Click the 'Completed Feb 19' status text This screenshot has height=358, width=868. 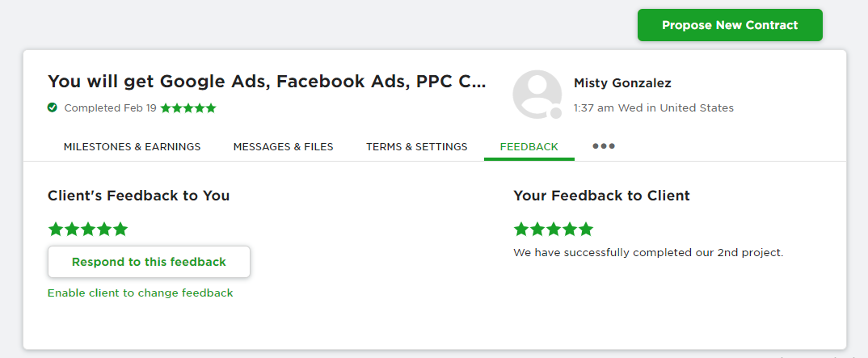point(110,107)
